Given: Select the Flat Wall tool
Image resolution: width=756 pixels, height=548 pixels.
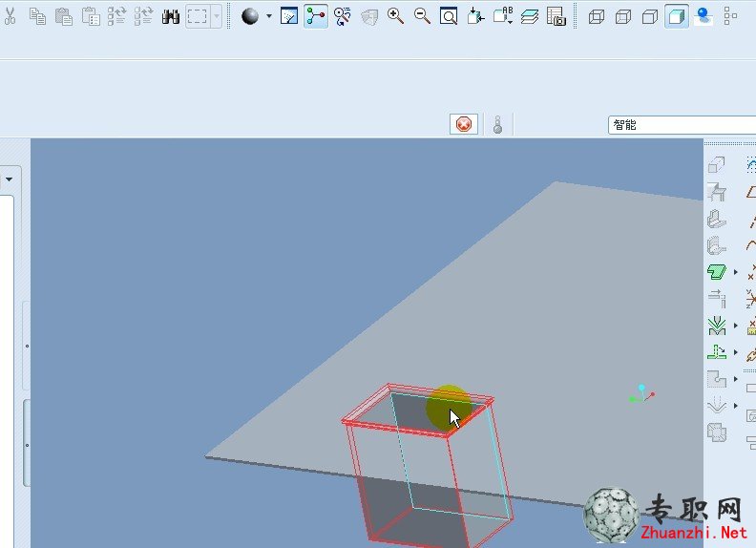Looking at the screenshot, I should (717, 192).
